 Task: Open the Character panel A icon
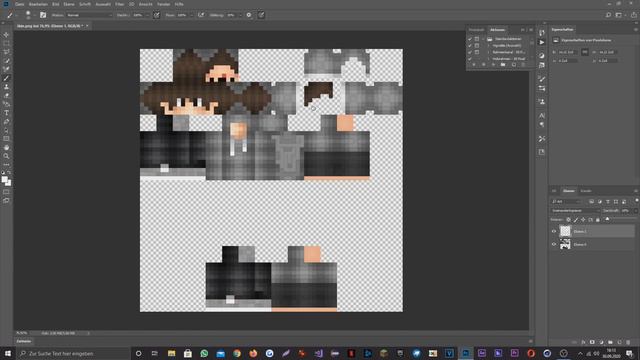pos(542,116)
